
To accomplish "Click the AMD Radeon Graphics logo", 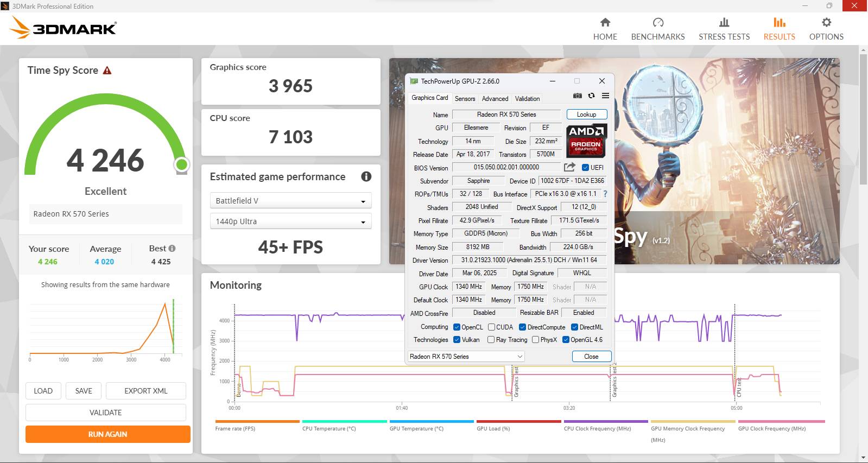I will pyautogui.click(x=586, y=141).
